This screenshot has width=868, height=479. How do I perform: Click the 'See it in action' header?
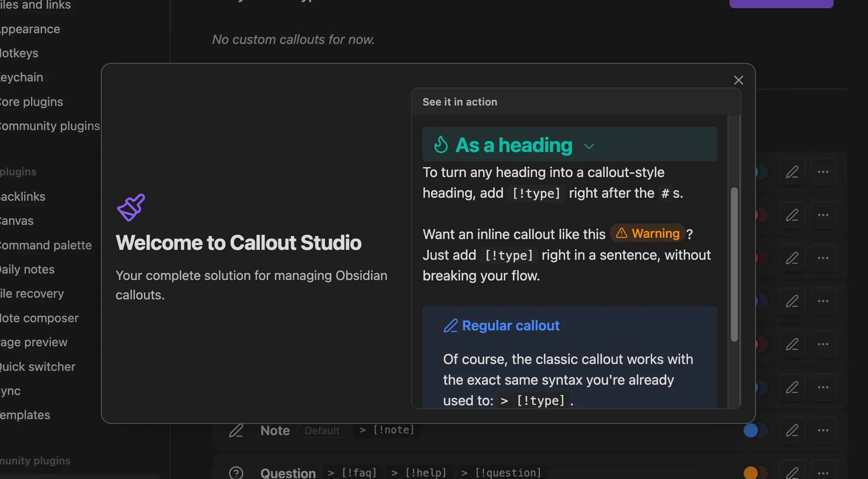click(x=460, y=102)
